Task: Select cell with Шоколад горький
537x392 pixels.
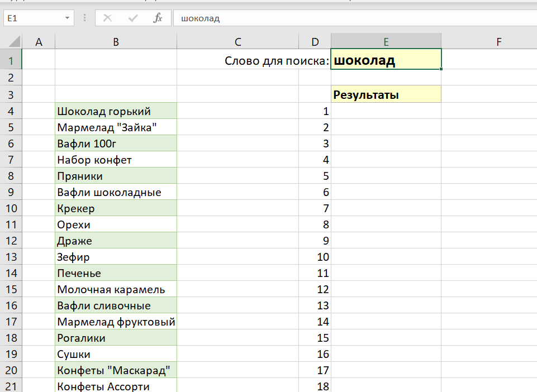Action: pos(116,111)
